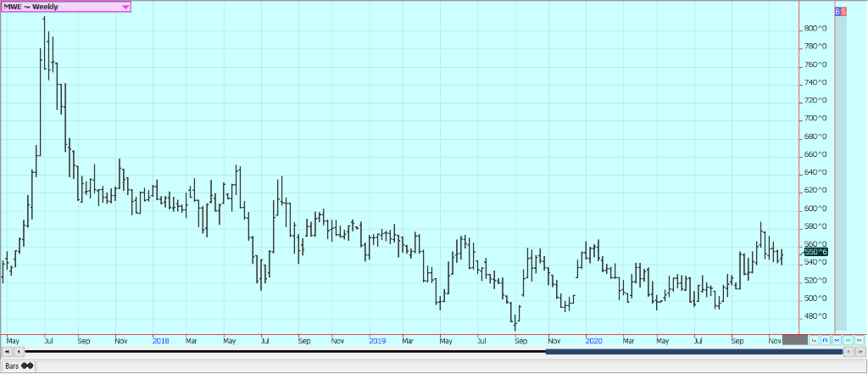Image resolution: width=868 pixels, height=374 pixels.
Task: Step chart forward with single-right arrow
Action: pos(849,352)
